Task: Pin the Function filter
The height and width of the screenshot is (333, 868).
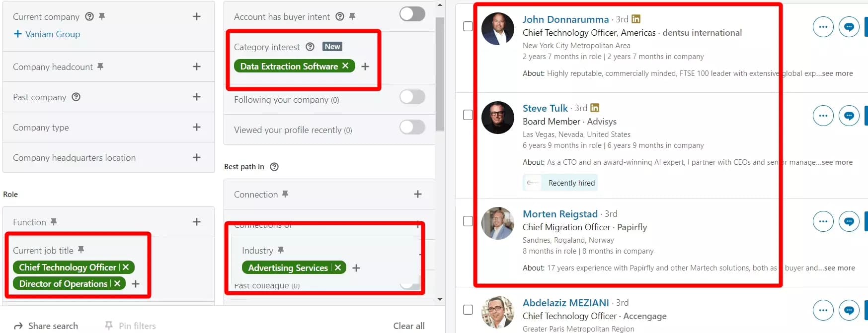Action: [x=54, y=222]
